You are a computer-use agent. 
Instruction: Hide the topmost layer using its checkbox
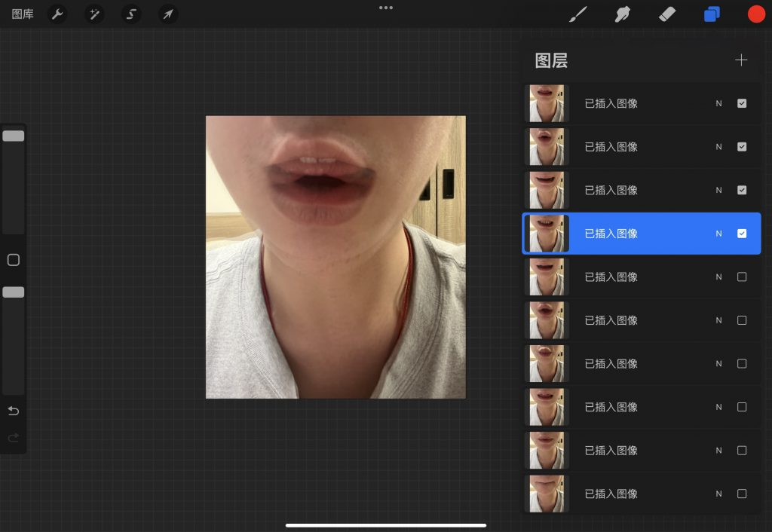742,103
